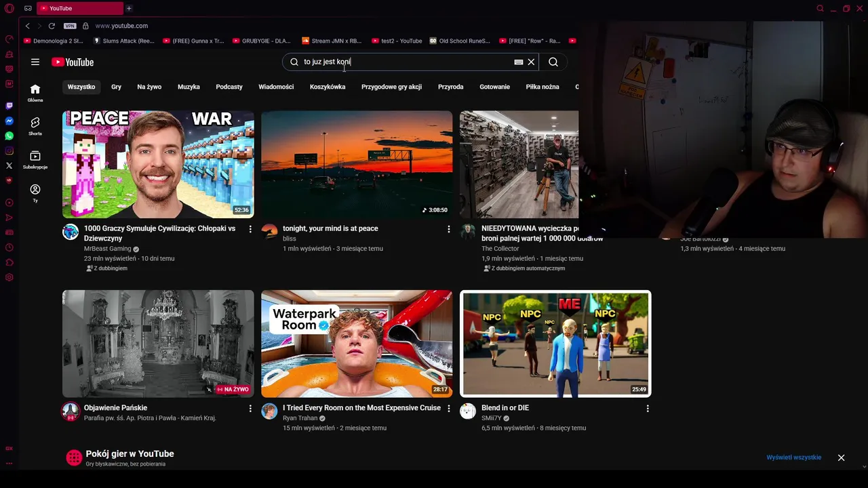The width and height of the screenshot is (868, 488).
Task: Select the Podcasty filter chip
Action: point(229,87)
